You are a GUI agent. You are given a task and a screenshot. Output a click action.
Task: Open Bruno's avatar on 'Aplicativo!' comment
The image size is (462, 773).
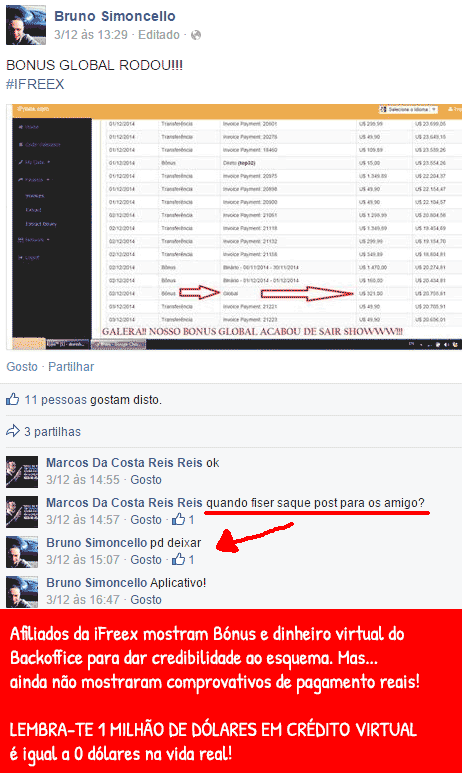pyautogui.click(x=22, y=592)
